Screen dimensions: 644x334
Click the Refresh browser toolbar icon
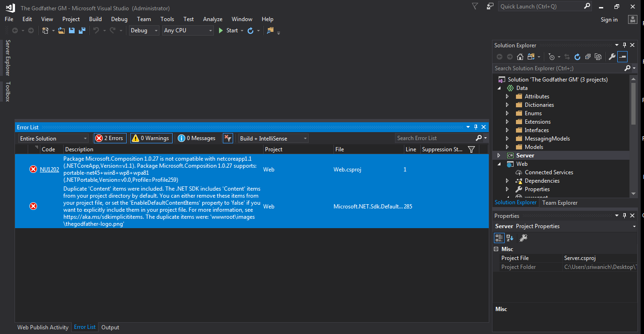(250, 30)
